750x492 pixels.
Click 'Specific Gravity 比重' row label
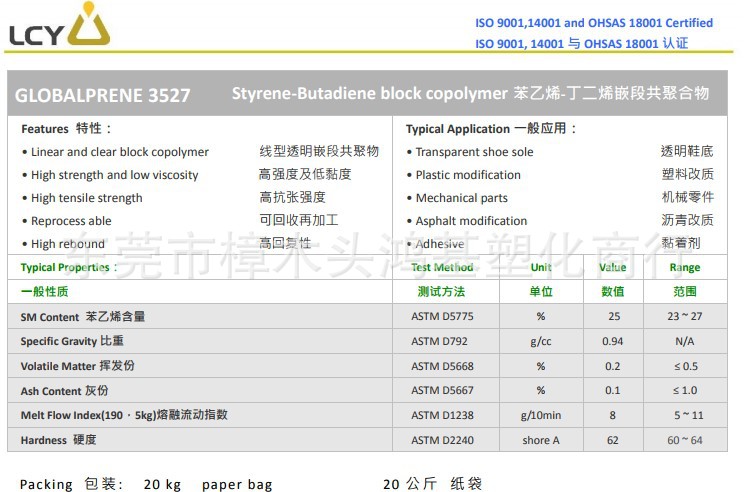pos(72,341)
